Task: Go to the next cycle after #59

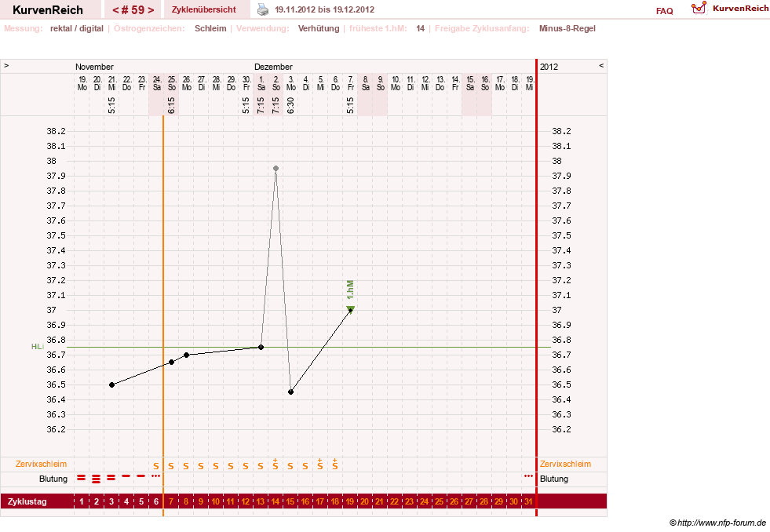Action: [151, 10]
